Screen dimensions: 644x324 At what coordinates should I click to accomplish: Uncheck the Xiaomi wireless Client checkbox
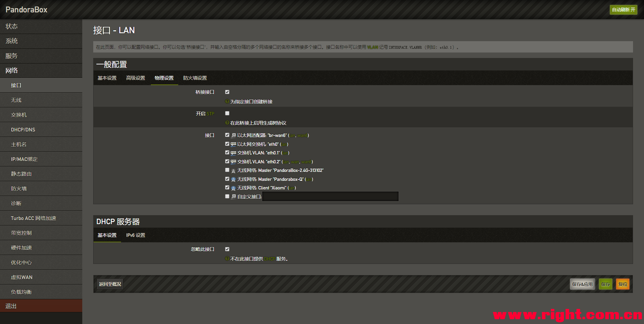(x=227, y=187)
